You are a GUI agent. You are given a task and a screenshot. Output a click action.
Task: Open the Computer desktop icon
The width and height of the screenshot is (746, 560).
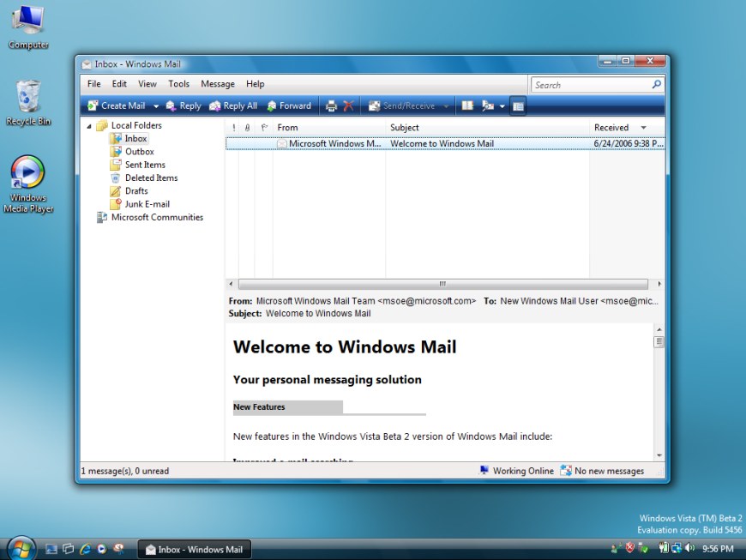coord(28,26)
